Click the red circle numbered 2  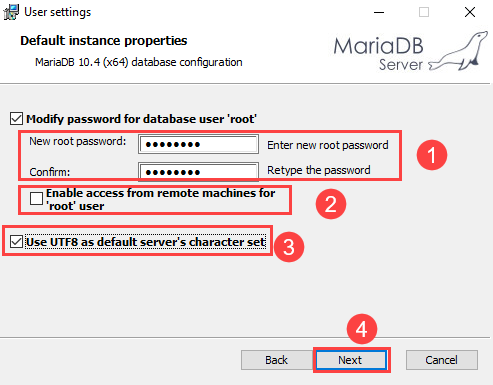[331, 204]
